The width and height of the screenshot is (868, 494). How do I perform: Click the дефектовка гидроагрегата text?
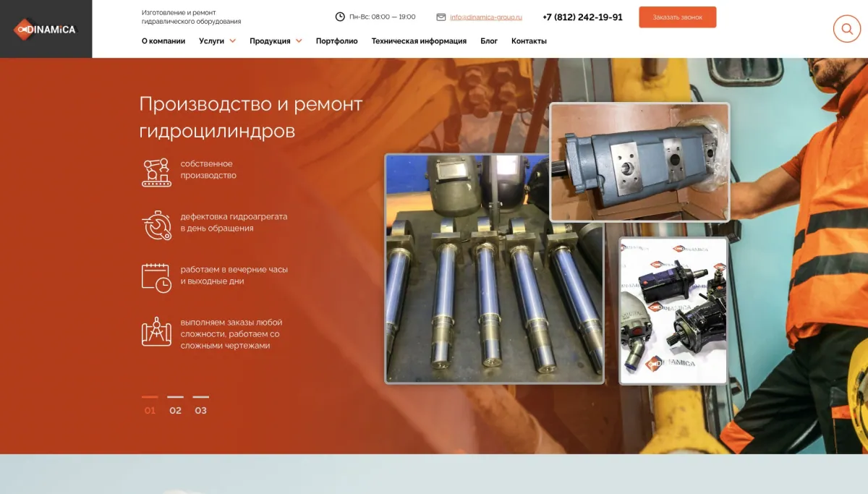coord(234,222)
